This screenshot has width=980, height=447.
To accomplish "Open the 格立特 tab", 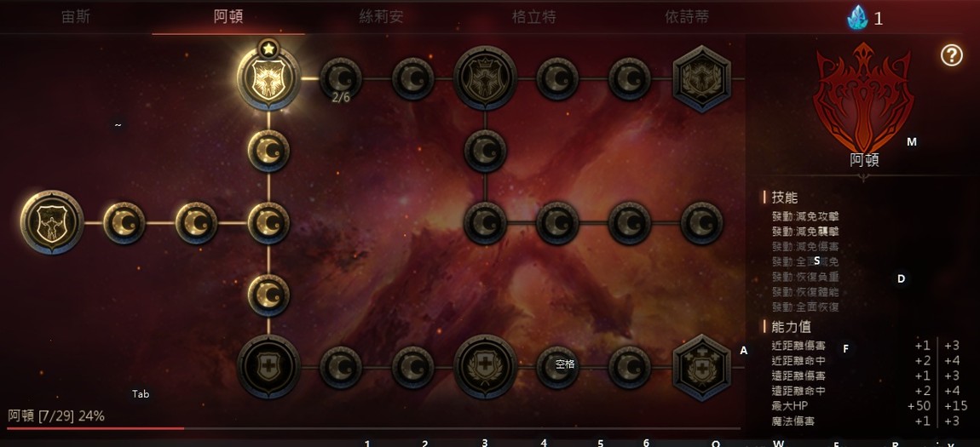I will 533,17.
